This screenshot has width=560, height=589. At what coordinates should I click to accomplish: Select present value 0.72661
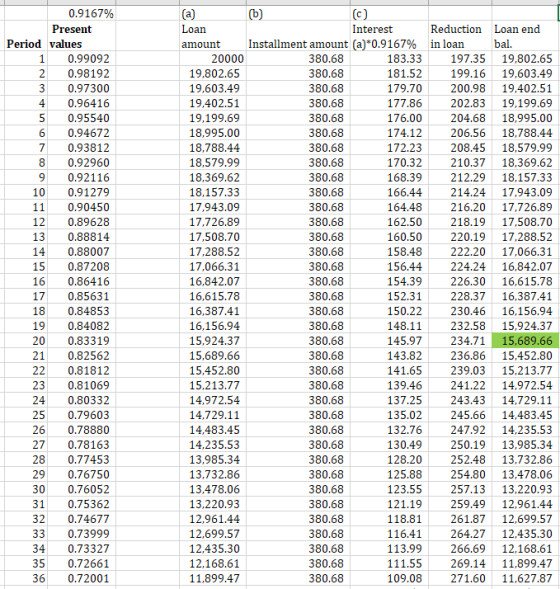point(89,563)
